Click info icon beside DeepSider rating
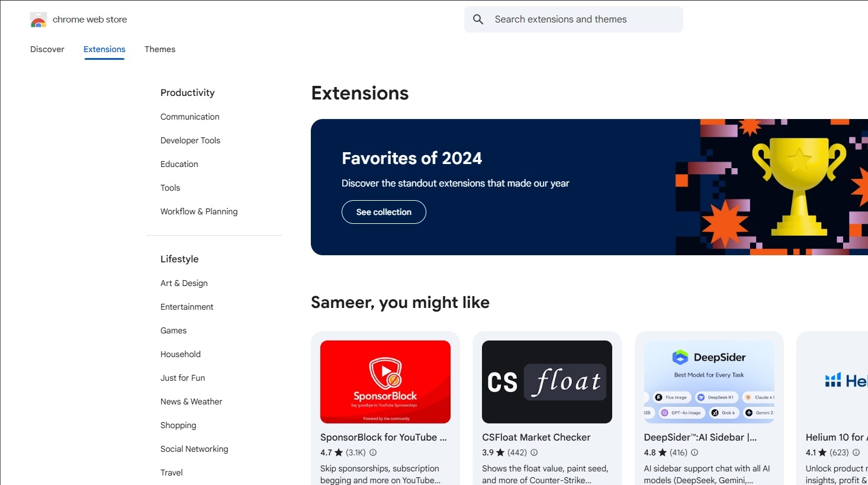This screenshot has height=485, width=868. click(x=695, y=452)
